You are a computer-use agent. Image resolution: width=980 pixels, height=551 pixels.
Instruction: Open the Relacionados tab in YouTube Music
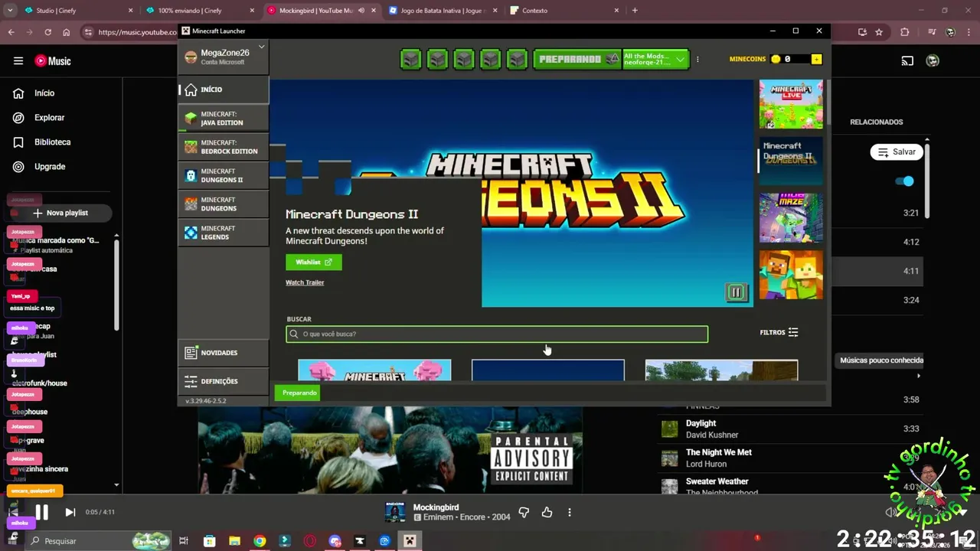(x=876, y=122)
